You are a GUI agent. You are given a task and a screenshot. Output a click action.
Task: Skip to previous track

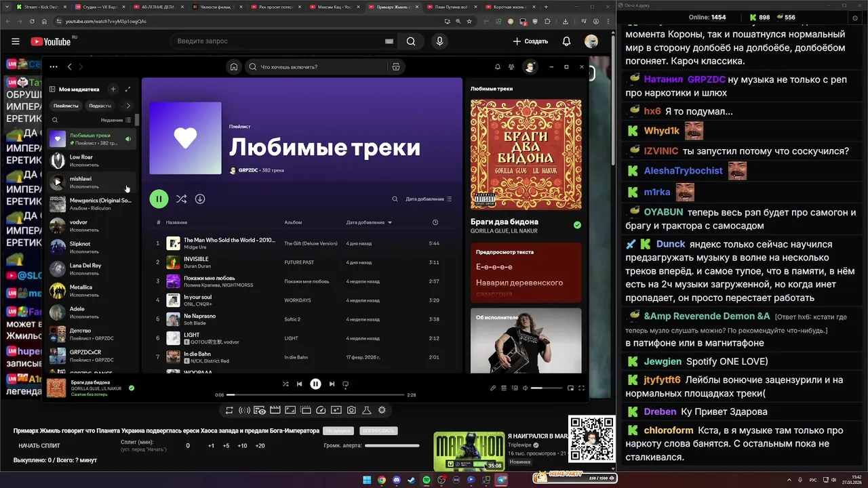pos(299,384)
